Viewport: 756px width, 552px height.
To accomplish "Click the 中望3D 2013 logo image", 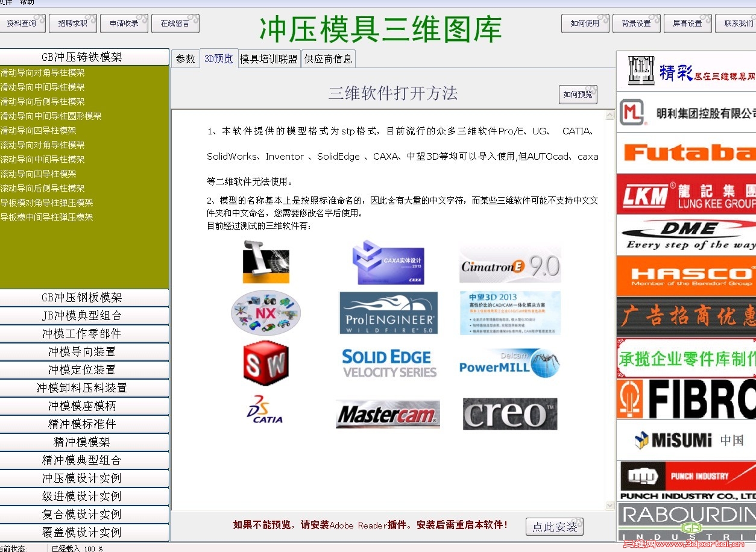I will (510, 313).
